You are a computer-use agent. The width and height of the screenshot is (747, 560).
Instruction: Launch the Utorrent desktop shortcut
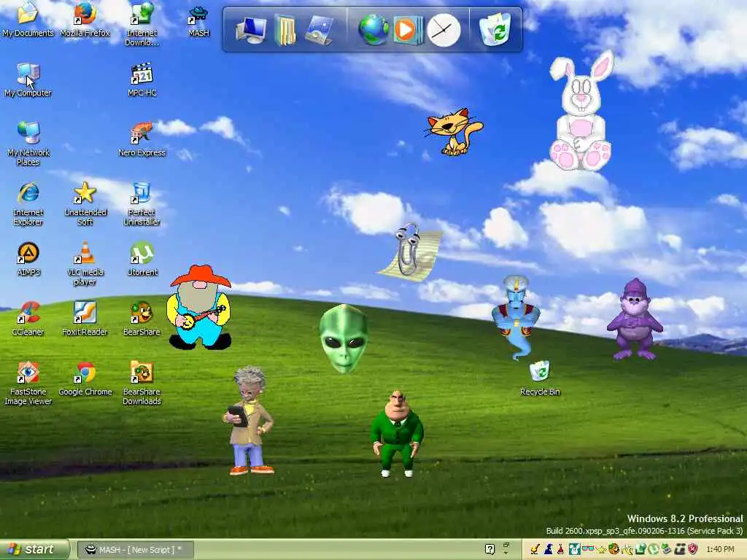pyautogui.click(x=142, y=259)
